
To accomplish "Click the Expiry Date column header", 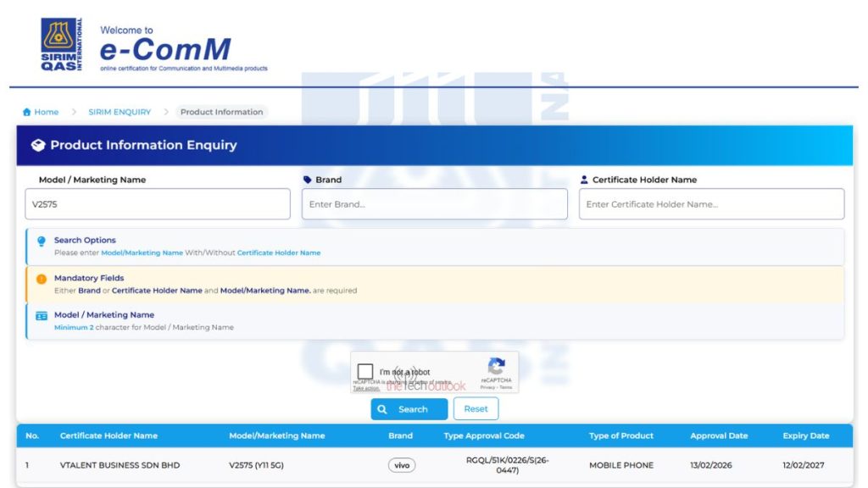I will pyautogui.click(x=806, y=435).
